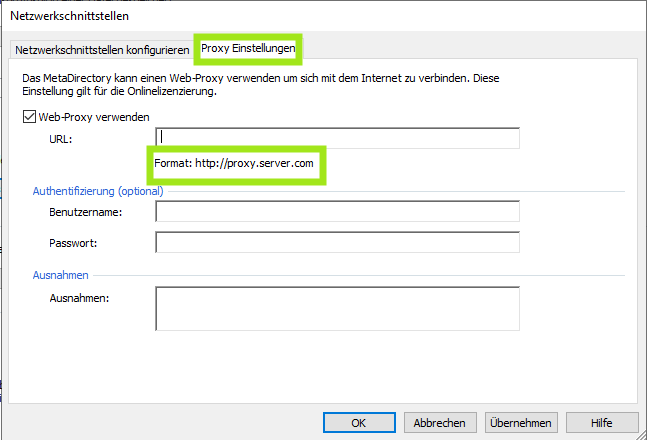Click the Authentifizierung (optional) section header
Viewport: 647px width, 440px height.
[x=98, y=190]
